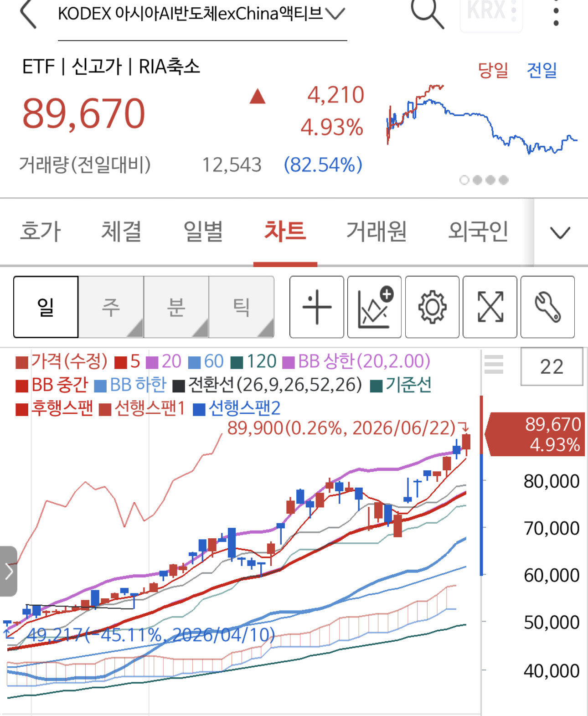588x716 pixels.
Task: Toggle the 가격(수정) legend swatch
Action: click(22, 362)
